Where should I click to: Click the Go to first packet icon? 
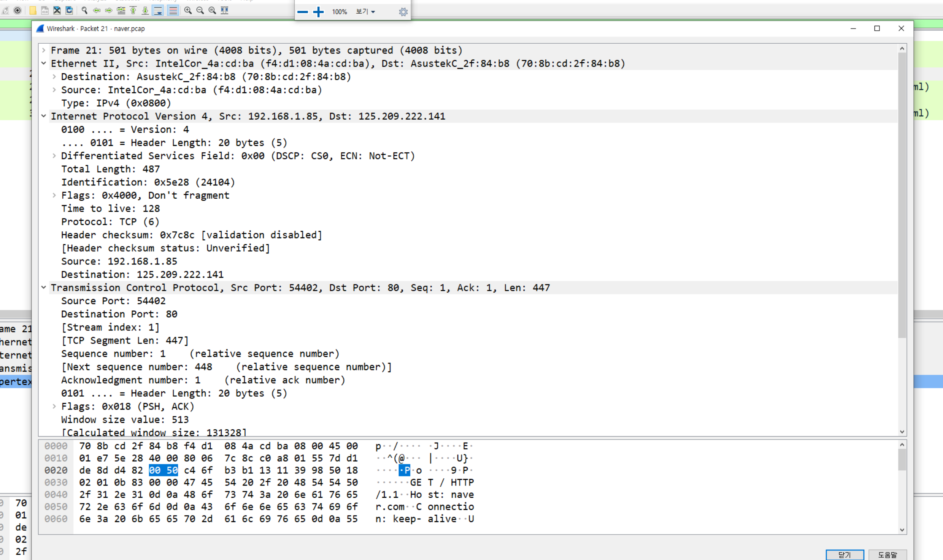133,10
